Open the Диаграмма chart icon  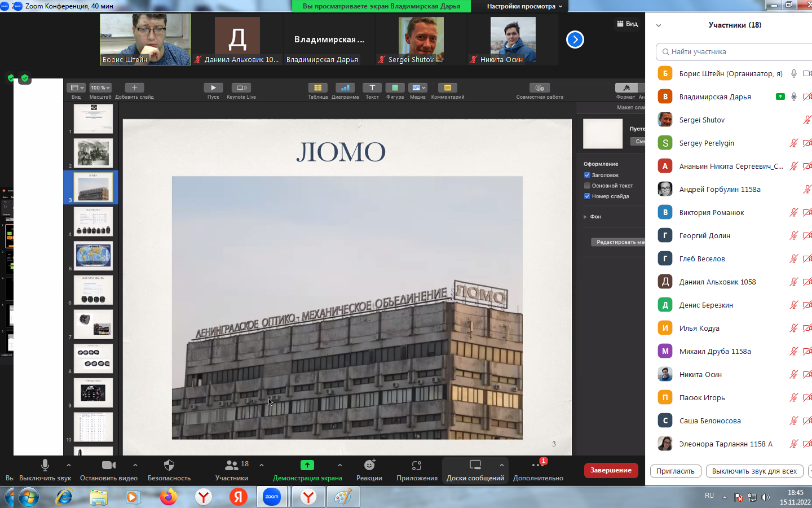point(345,87)
